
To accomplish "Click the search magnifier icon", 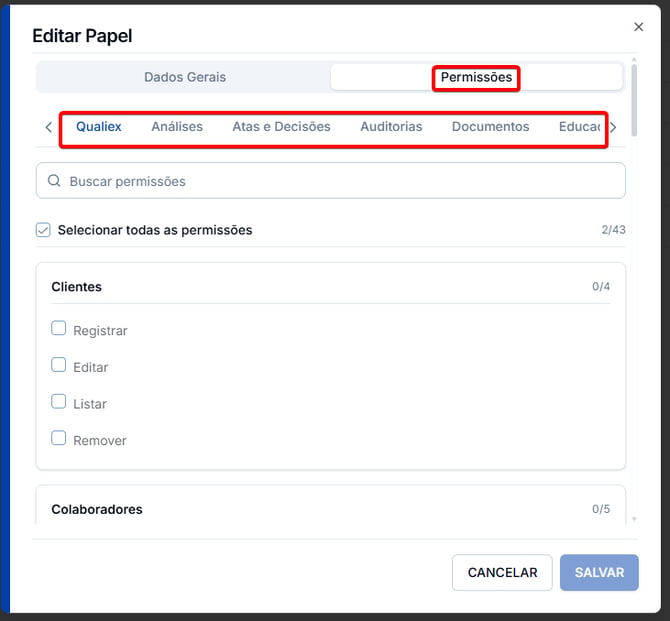I will coord(54,181).
